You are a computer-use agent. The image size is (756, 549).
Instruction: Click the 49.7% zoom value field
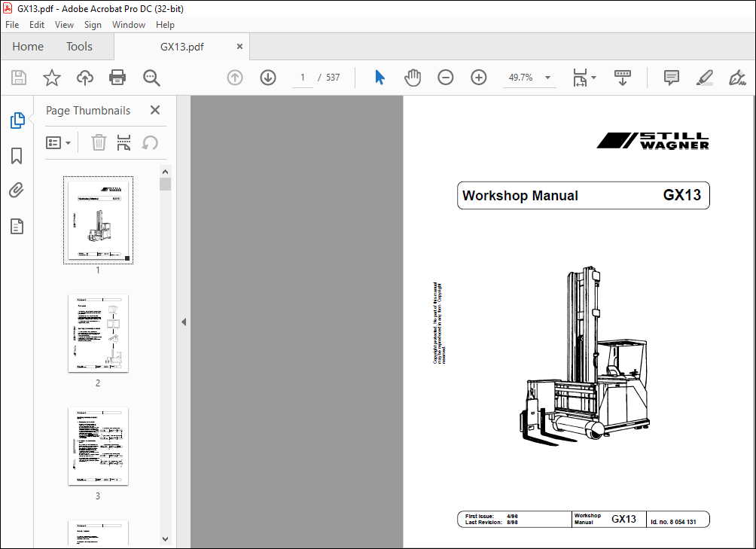[x=521, y=78]
